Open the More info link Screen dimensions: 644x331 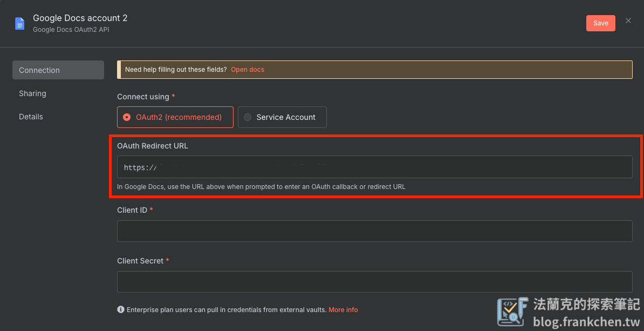[343, 309]
